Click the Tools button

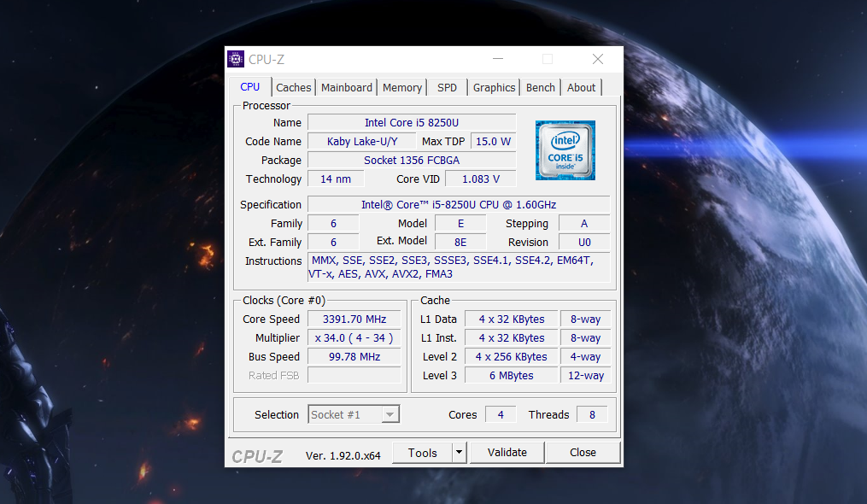pos(423,453)
